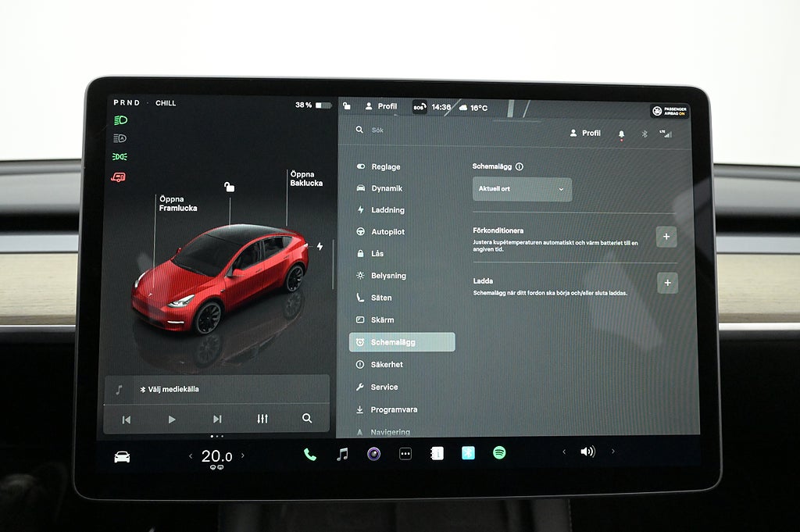The image size is (800, 532).
Task: Open the Bluetooth app in bottom bar
Action: 468,452
